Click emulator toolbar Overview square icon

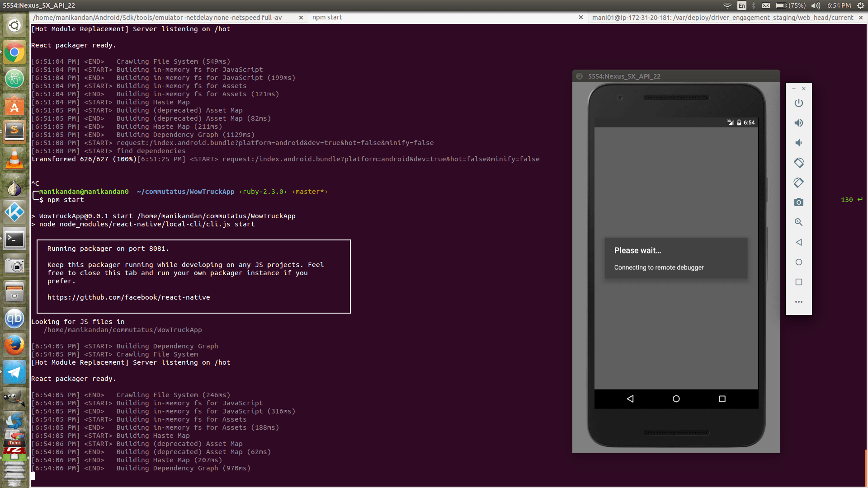point(799,282)
